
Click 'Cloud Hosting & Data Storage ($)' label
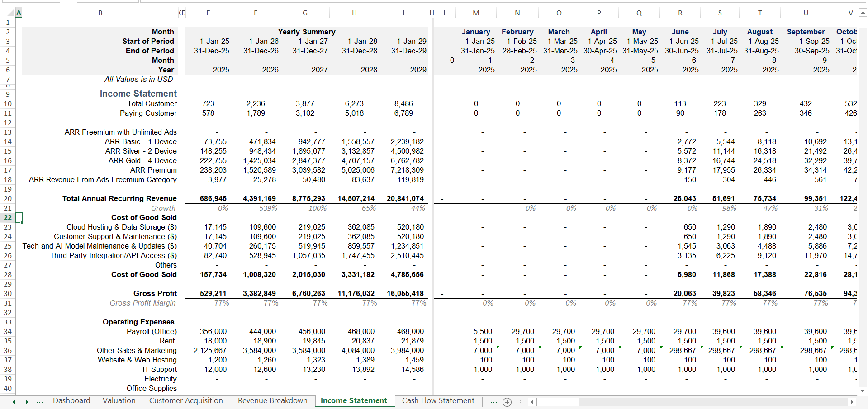coord(122,227)
